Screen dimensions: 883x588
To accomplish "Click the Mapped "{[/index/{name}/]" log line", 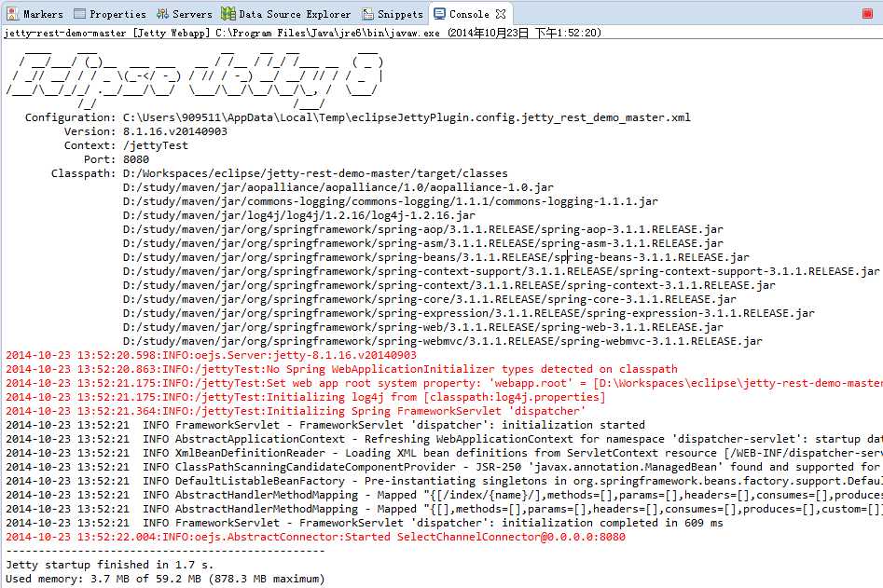I will click(x=445, y=495).
